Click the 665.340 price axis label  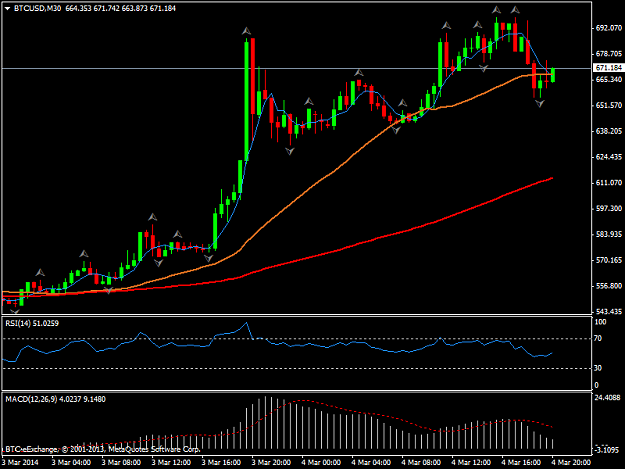point(609,80)
